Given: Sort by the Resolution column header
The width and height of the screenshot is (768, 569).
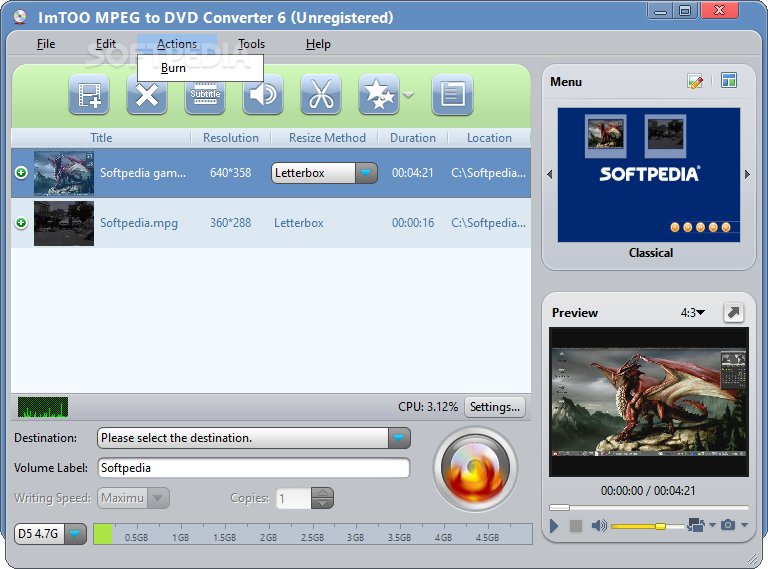Looking at the screenshot, I should coord(231,138).
